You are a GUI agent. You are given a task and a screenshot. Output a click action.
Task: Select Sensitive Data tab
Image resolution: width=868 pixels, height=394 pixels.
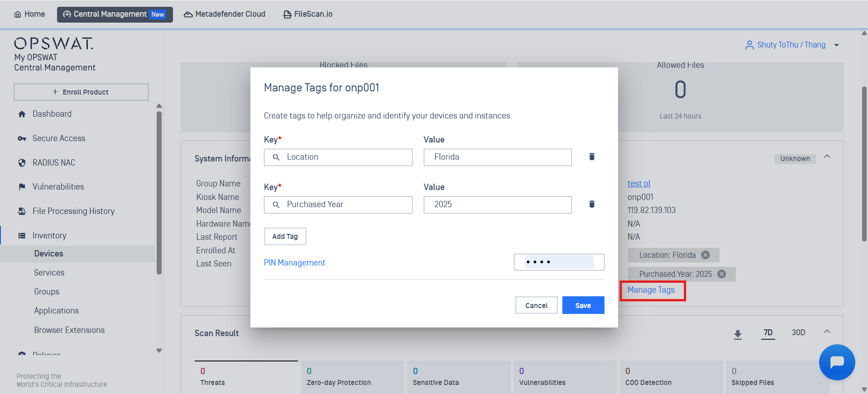pos(459,377)
